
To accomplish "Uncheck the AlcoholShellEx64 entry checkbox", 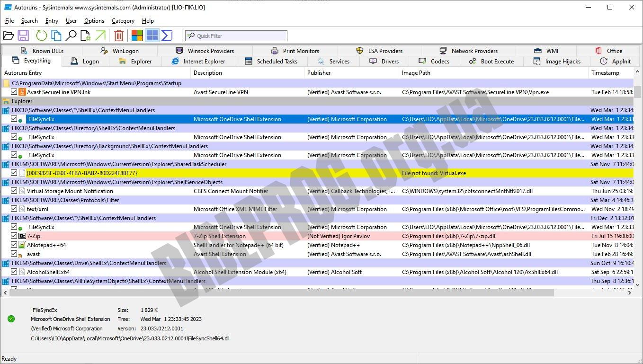I will click(14, 272).
